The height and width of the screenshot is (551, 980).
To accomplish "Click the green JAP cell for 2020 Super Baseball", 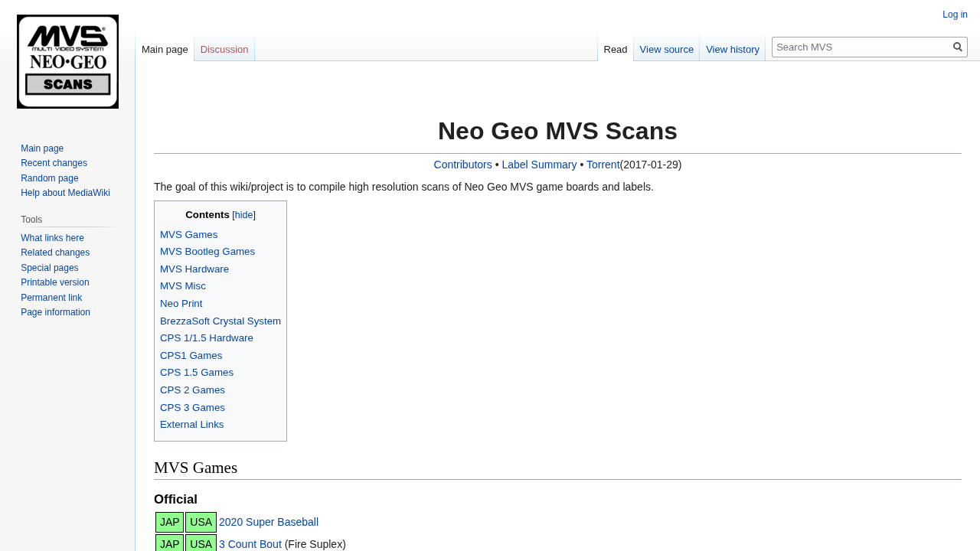I will pyautogui.click(x=169, y=522).
